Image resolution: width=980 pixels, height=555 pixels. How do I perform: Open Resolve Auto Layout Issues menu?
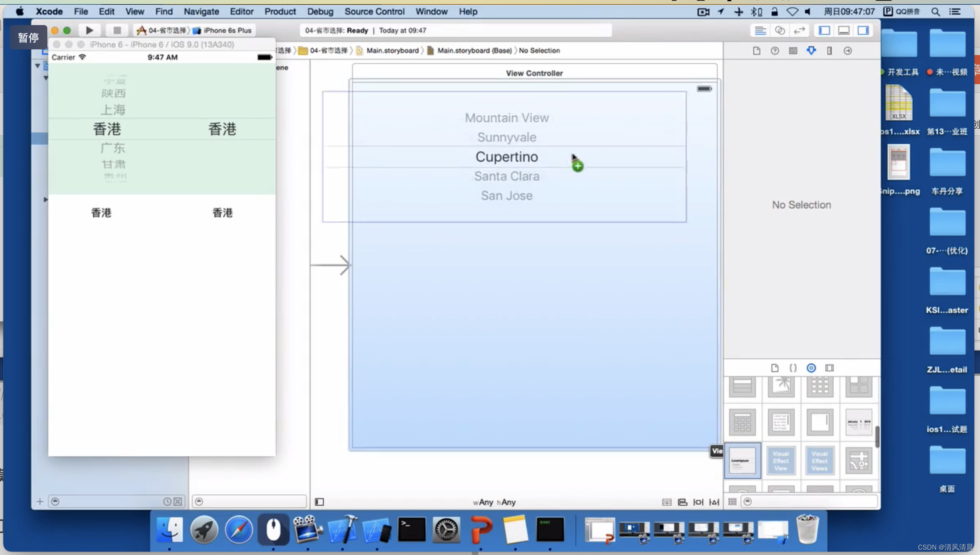tap(714, 502)
